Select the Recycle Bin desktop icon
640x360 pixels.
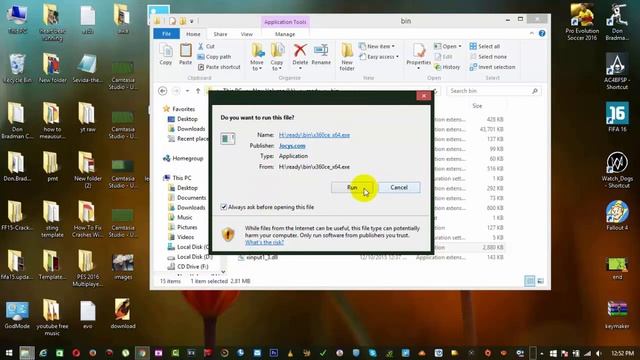pos(17,68)
